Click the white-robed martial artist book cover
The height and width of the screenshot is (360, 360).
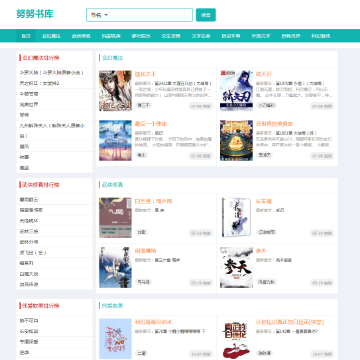(115, 267)
